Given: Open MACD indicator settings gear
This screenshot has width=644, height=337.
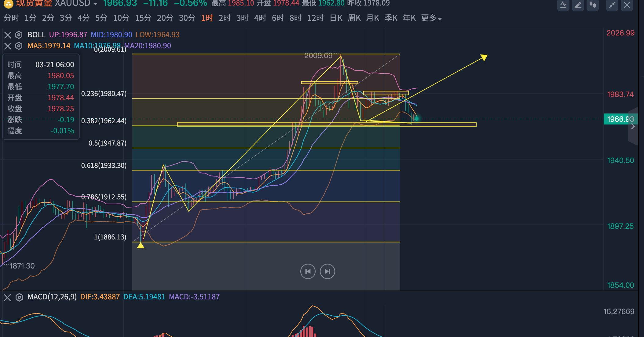Looking at the screenshot, I should point(19,297).
